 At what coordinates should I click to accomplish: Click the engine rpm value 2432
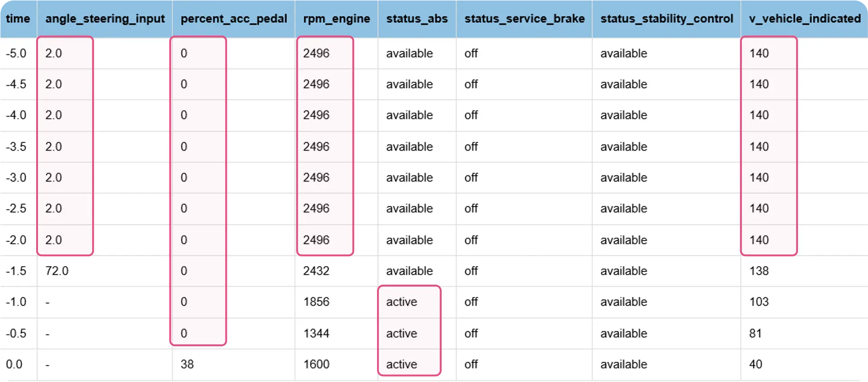pyautogui.click(x=316, y=271)
